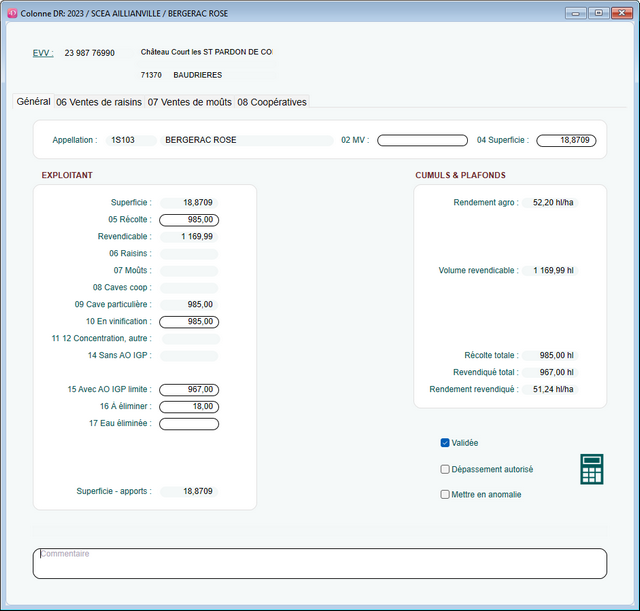The height and width of the screenshot is (611, 640).
Task: Check the Mettre en anomalie option
Action: [x=445, y=494]
